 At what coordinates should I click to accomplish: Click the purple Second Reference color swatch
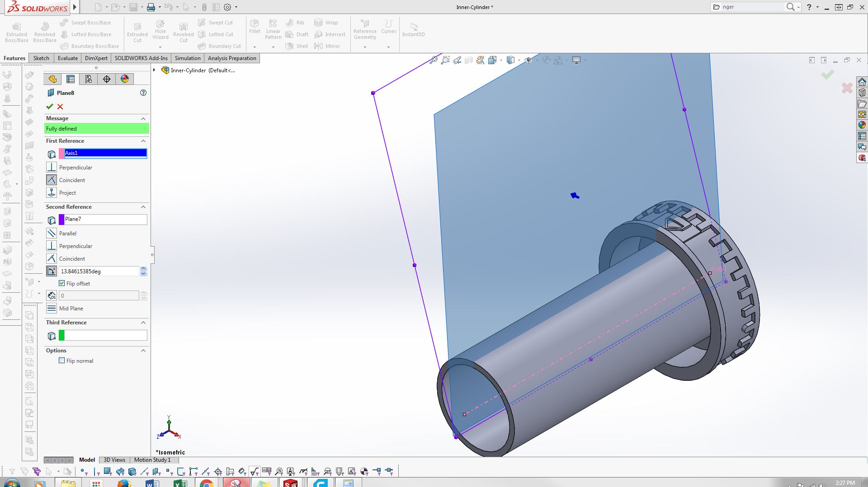click(61, 220)
